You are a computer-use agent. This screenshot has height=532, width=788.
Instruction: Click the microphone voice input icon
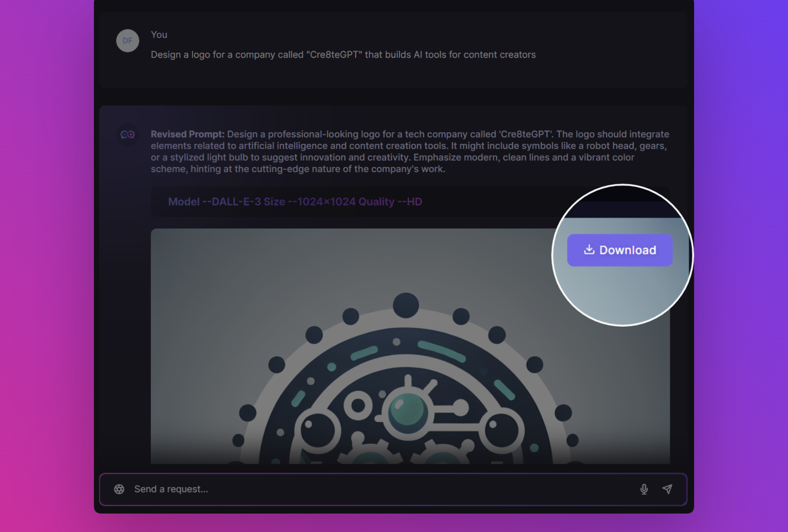point(644,489)
